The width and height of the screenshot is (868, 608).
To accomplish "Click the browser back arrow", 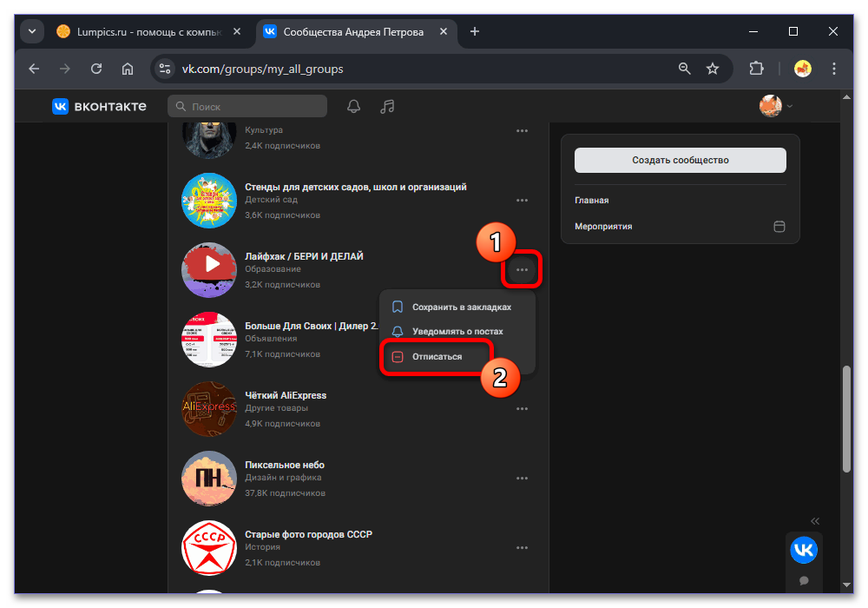I will pyautogui.click(x=35, y=69).
